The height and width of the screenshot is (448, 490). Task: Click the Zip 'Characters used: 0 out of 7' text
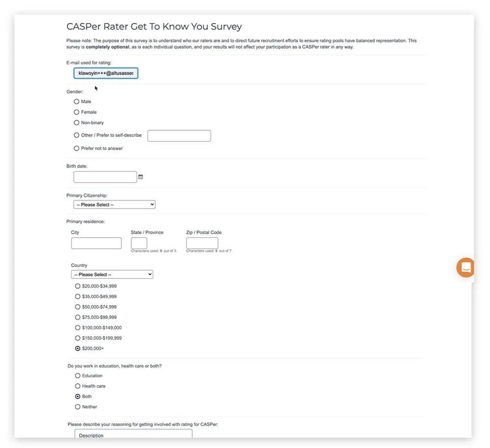(x=209, y=251)
